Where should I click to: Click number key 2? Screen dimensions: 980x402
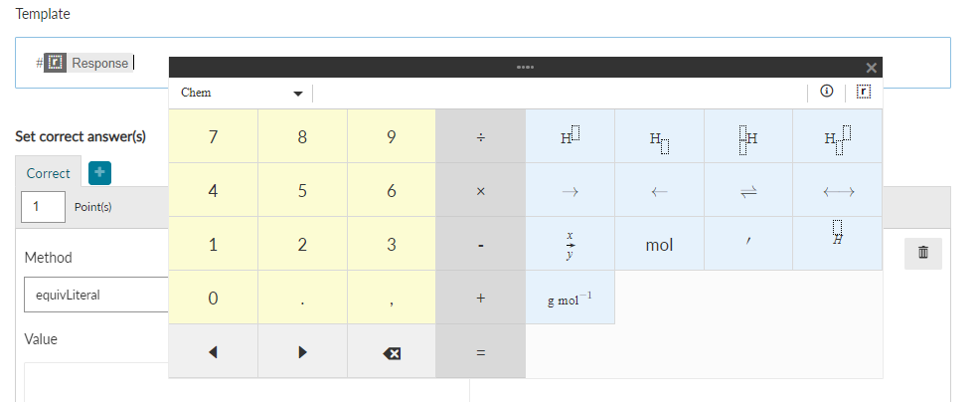(x=302, y=244)
